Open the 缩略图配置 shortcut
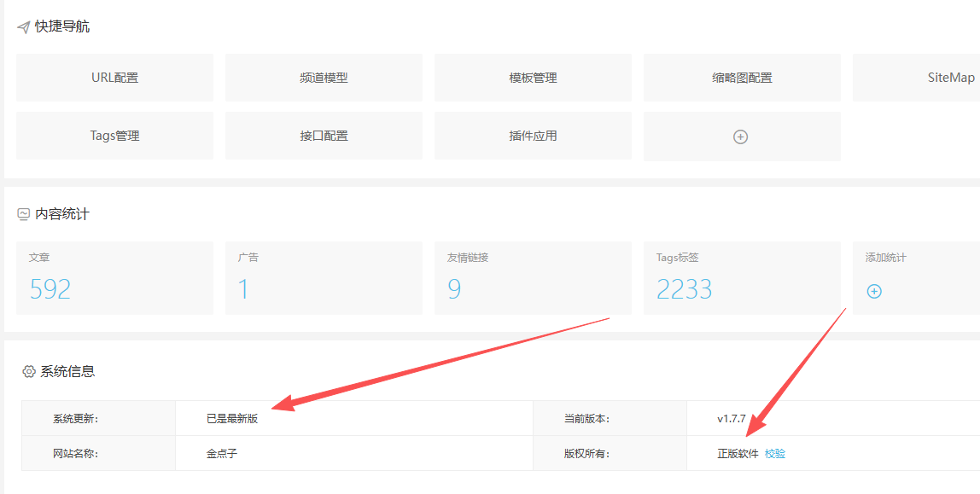Viewport: 980px width, 494px height. 741,77
